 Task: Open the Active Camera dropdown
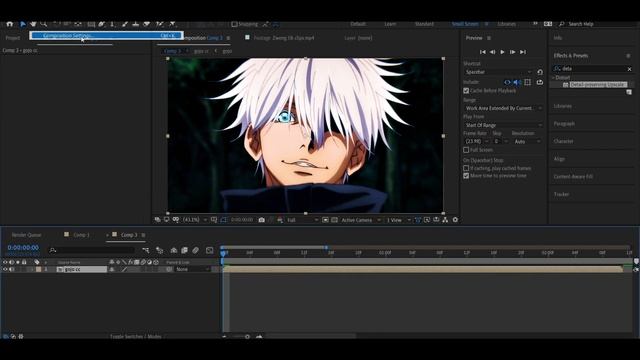361,220
